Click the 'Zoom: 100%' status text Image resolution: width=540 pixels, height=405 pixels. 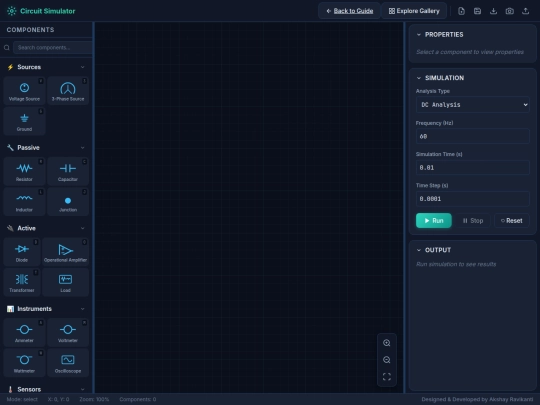(x=94, y=399)
